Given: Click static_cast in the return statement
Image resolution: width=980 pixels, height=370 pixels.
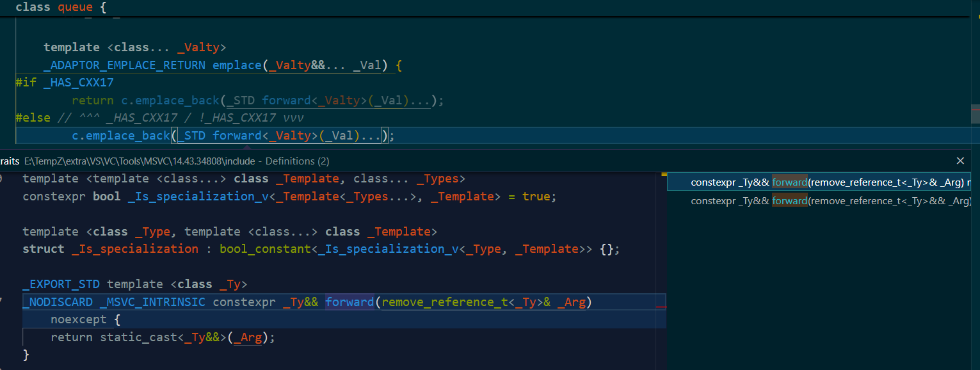Looking at the screenshot, I should click(138, 337).
